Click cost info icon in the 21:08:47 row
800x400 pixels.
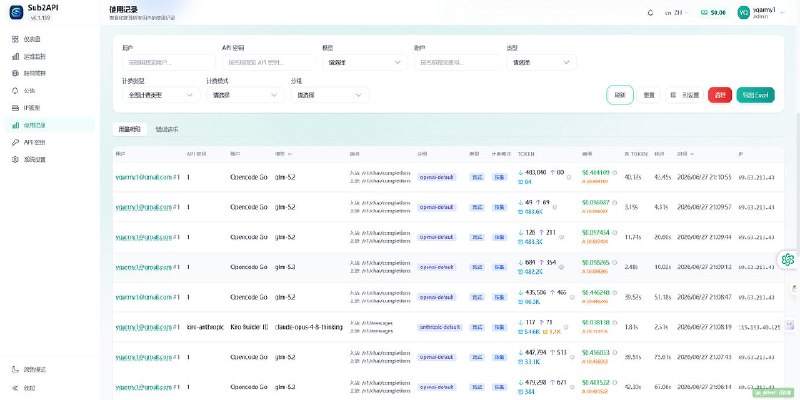tap(614, 293)
